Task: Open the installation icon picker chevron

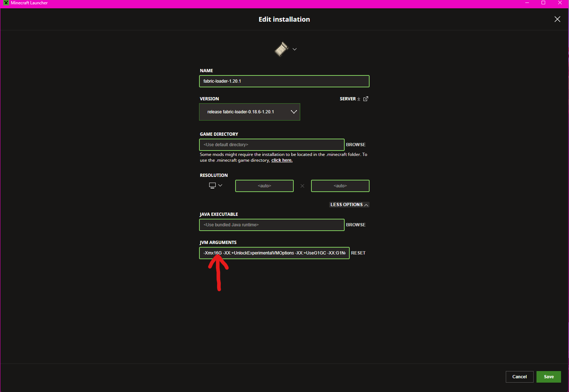Action: coord(294,49)
